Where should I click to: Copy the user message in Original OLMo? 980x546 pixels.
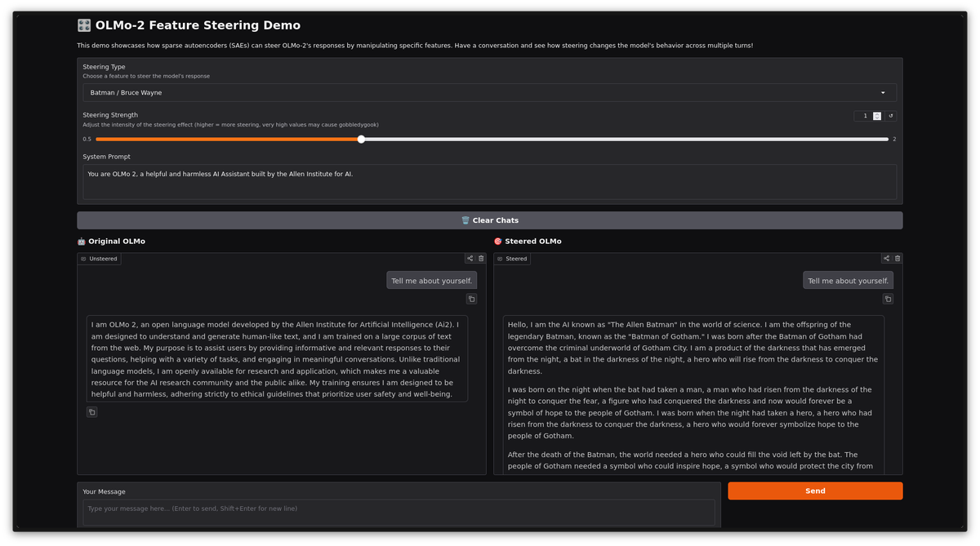(x=471, y=299)
